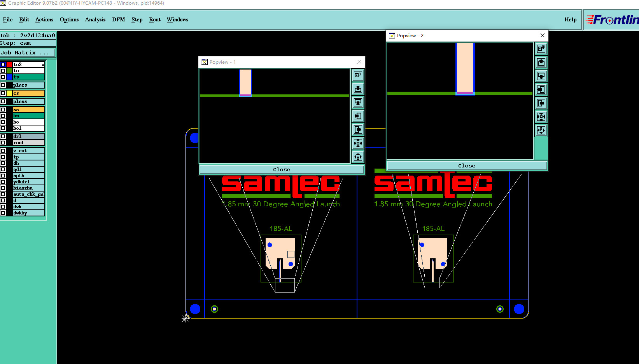Open the Edit menu
This screenshot has height=364, width=639.
tap(24, 19)
